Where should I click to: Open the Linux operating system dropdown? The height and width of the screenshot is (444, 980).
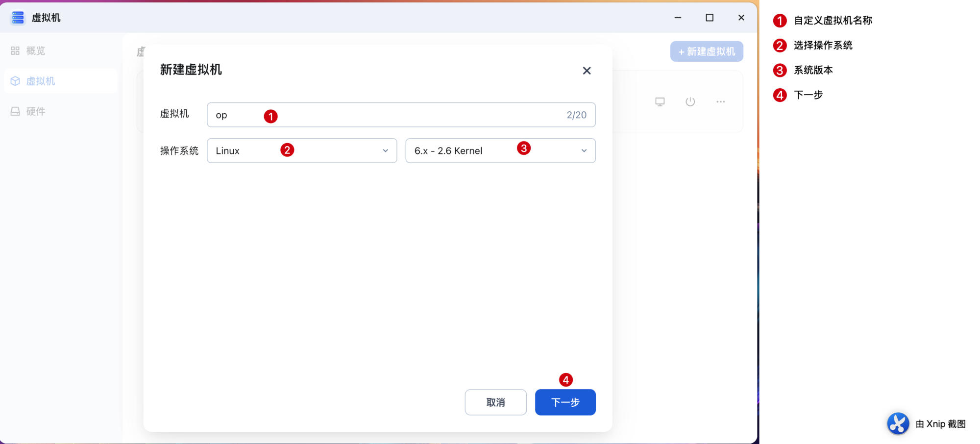point(302,151)
